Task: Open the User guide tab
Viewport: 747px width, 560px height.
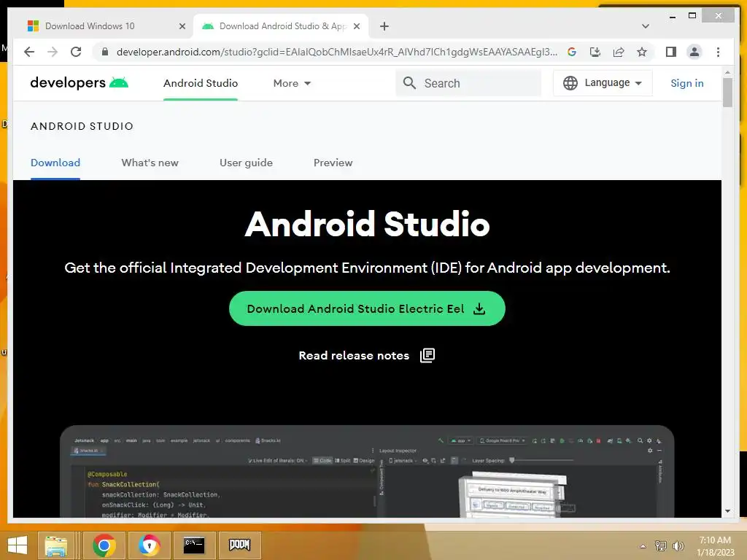Action: (x=247, y=163)
